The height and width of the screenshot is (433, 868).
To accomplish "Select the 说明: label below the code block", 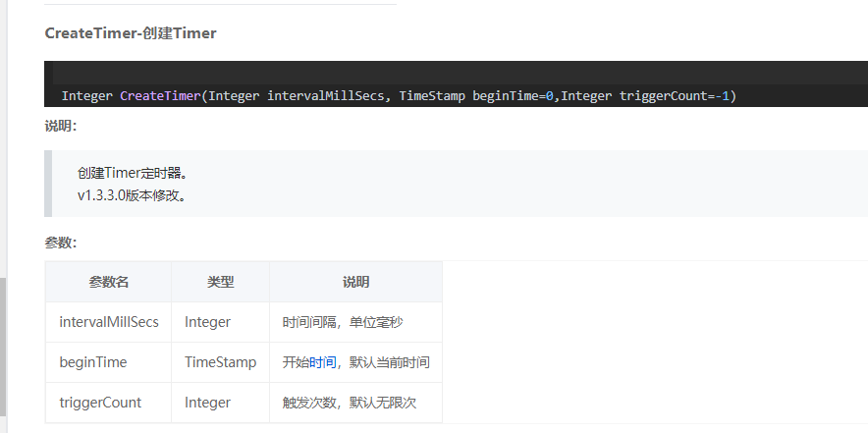I will click(x=60, y=127).
